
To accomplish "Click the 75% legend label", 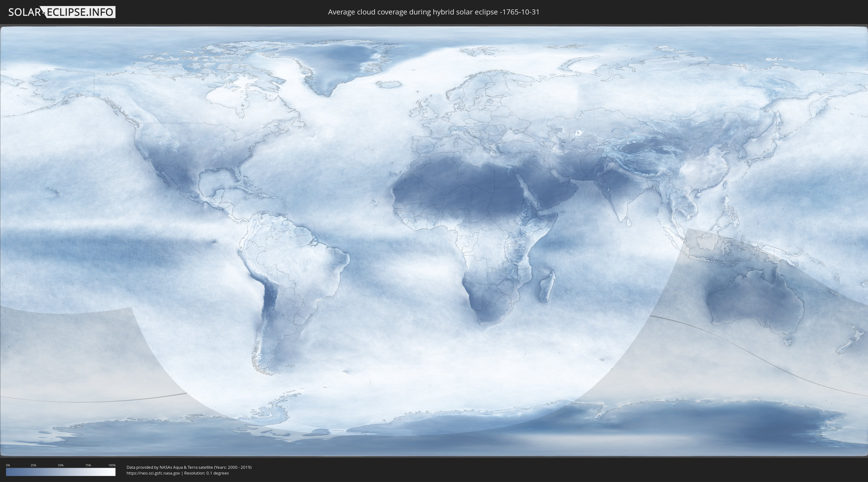I will tap(88, 465).
